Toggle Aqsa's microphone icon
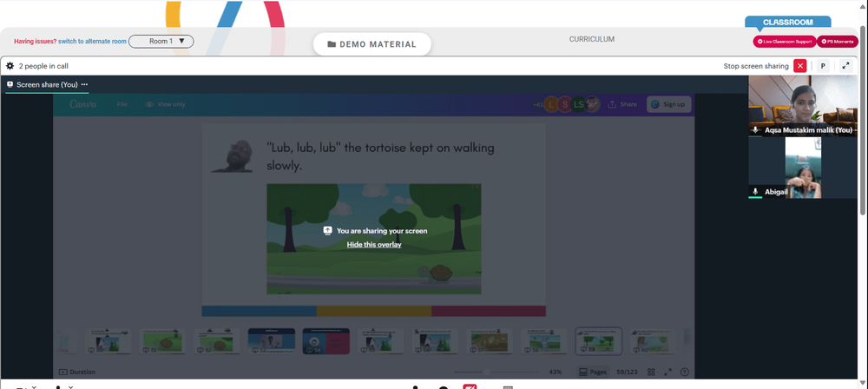 pos(755,129)
